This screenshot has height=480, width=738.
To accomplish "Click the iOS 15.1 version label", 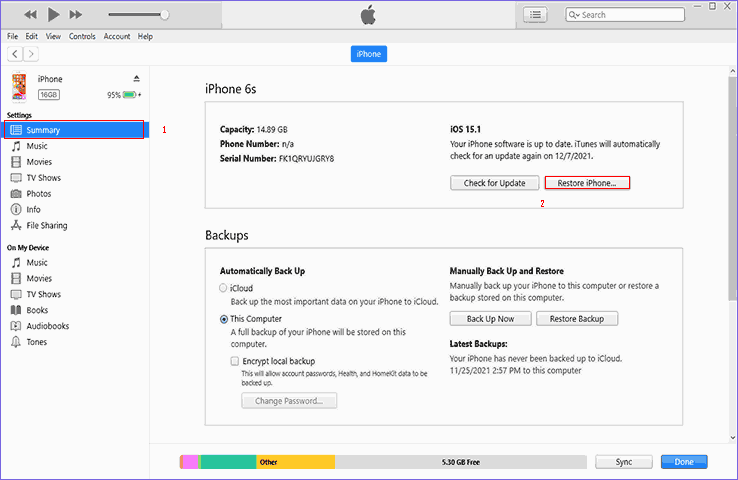I will [x=465, y=129].
